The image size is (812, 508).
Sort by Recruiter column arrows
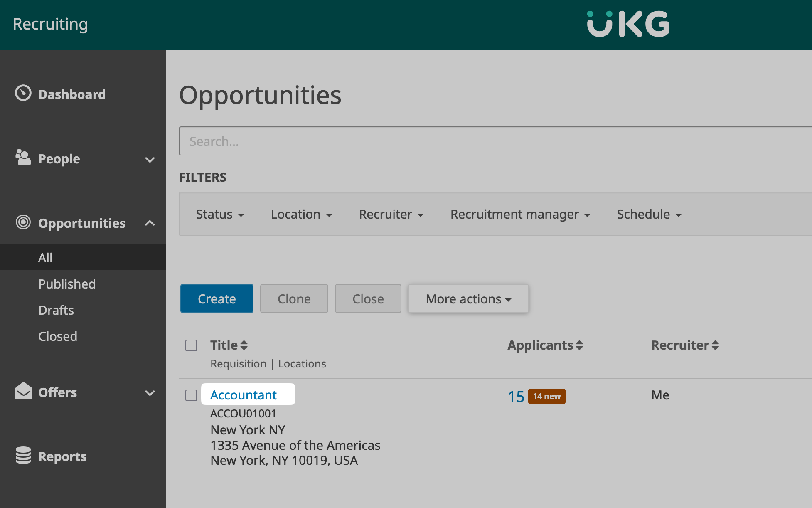click(715, 345)
